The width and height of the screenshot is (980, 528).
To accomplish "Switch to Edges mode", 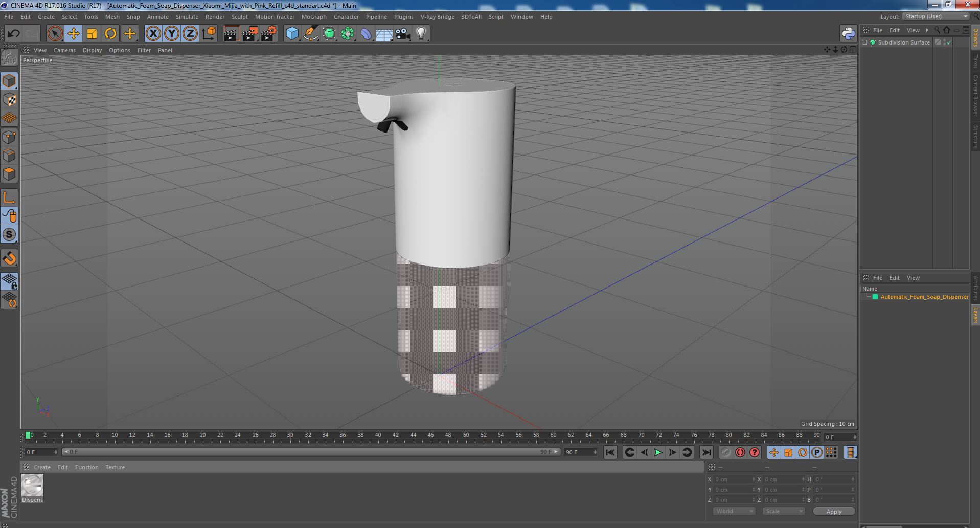I will click(x=9, y=156).
